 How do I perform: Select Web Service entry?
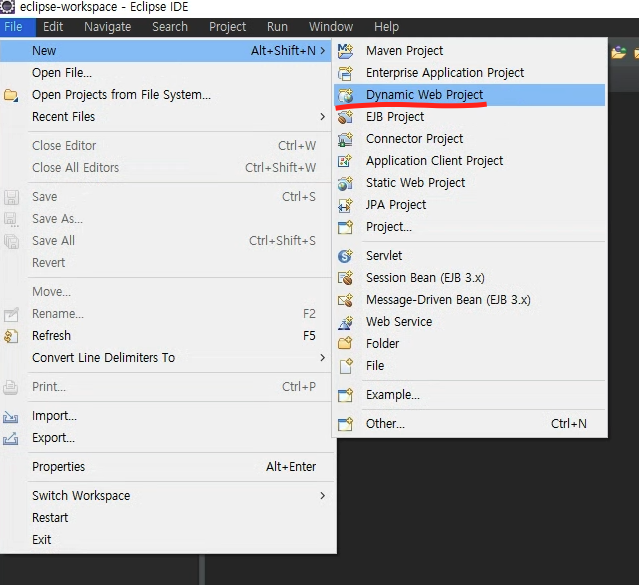(x=469, y=322)
